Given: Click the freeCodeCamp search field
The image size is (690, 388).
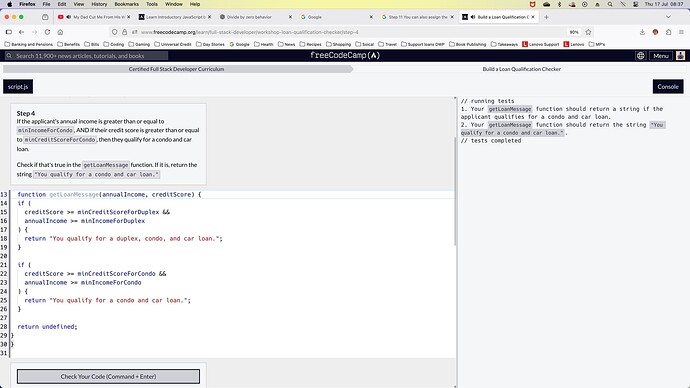Looking at the screenshot, I should 86,56.
